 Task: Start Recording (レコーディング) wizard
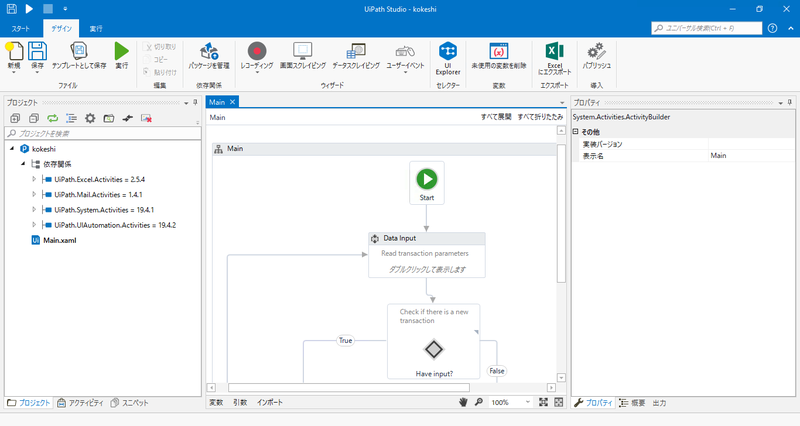(x=257, y=52)
